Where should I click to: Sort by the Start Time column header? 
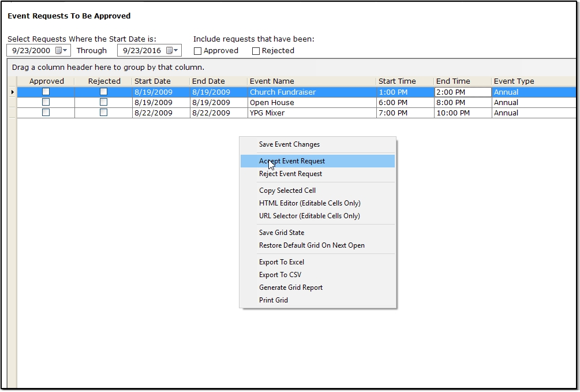[405, 81]
